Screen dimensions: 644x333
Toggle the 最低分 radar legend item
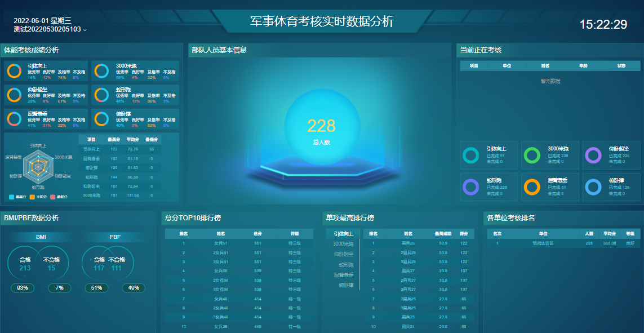[59, 197]
